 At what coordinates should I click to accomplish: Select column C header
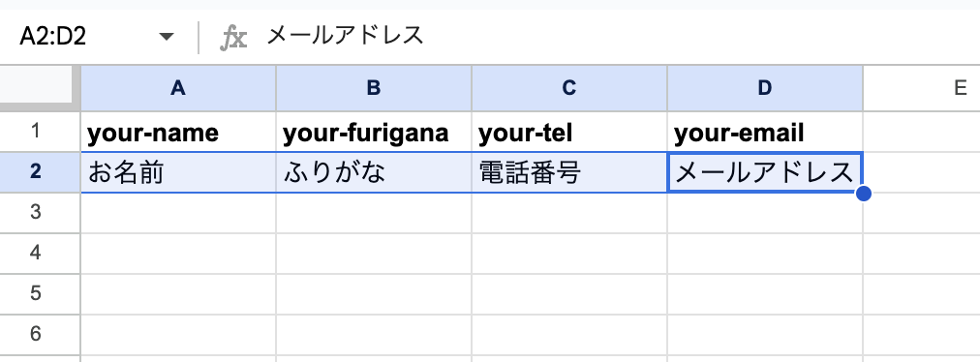pyautogui.click(x=569, y=88)
